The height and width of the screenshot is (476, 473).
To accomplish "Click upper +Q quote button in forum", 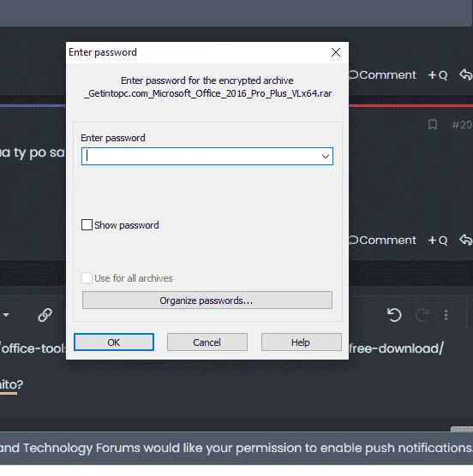I will click(438, 75).
